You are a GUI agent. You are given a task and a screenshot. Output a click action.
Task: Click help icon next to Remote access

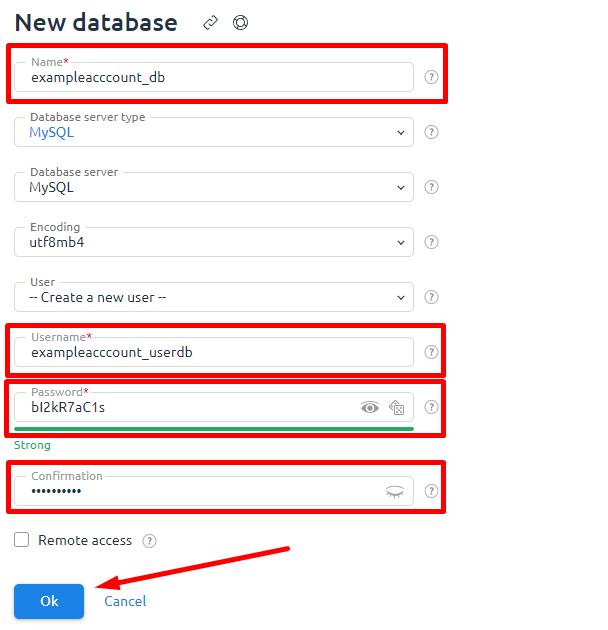click(149, 541)
